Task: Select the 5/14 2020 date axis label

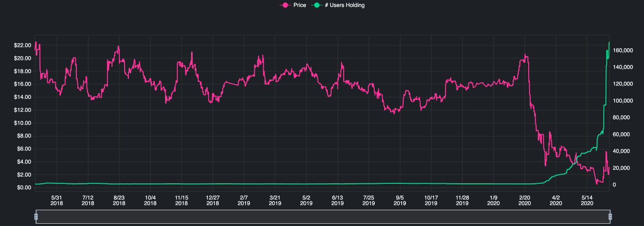Action: tap(587, 200)
